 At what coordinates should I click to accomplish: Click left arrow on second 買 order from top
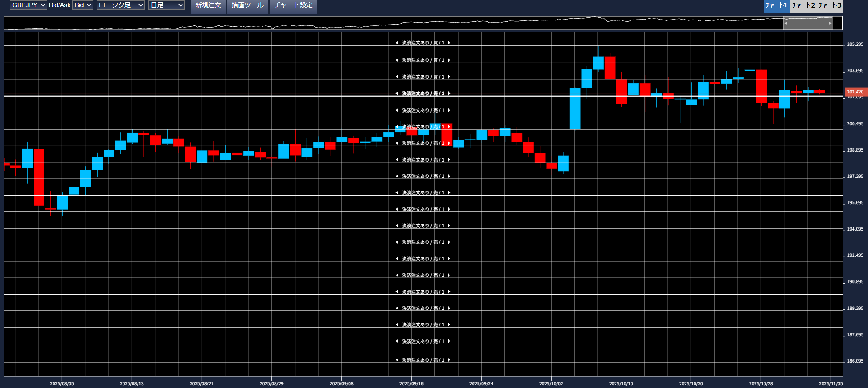pos(397,60)
